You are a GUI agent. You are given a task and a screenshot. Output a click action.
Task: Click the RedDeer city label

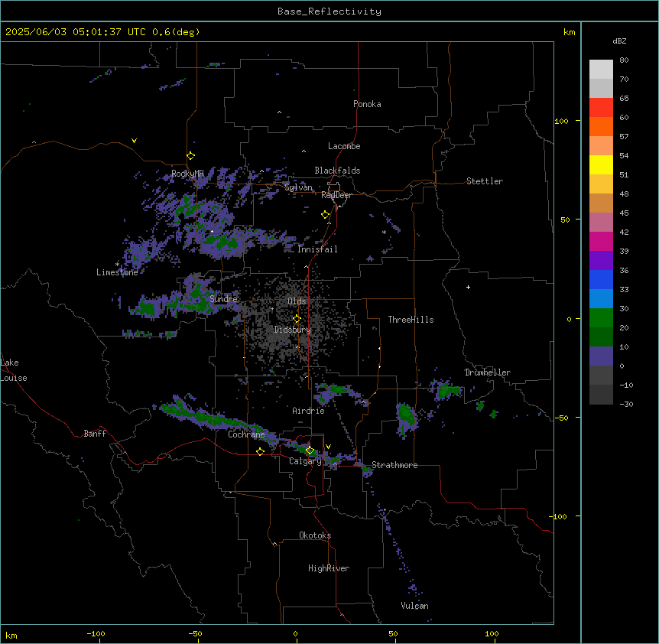336,195
